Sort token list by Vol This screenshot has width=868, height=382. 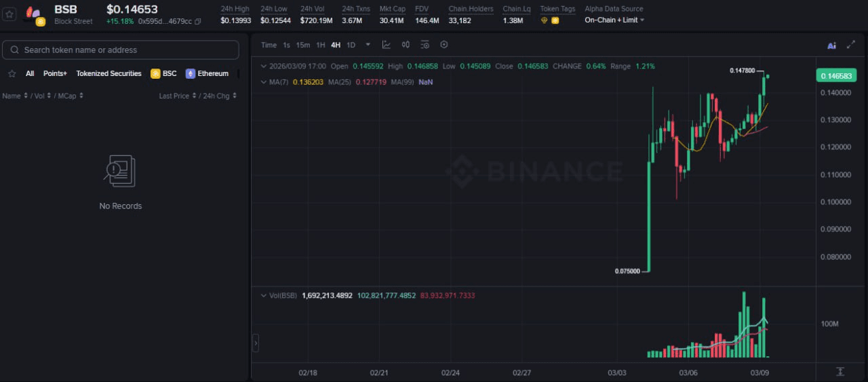[41, 96]
